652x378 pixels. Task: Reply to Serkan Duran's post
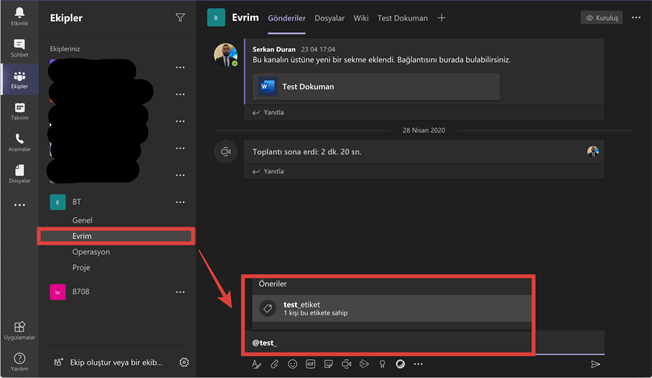(268, 113)
